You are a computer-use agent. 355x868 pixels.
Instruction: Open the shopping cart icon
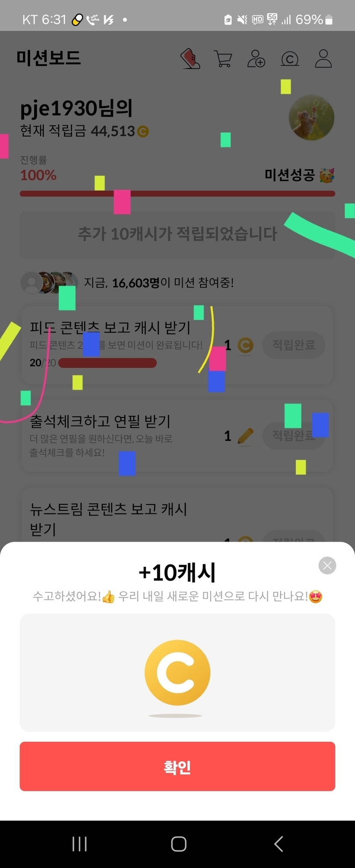223,59
